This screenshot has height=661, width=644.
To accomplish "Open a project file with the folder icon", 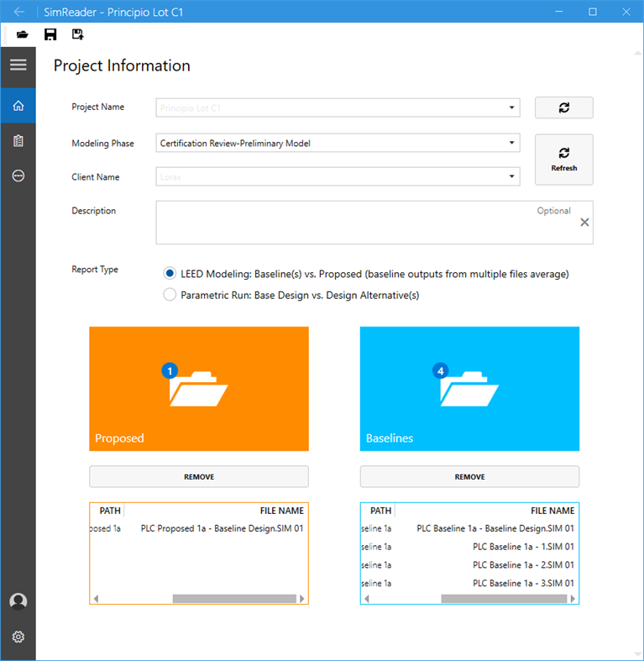I will pos(23,34).
